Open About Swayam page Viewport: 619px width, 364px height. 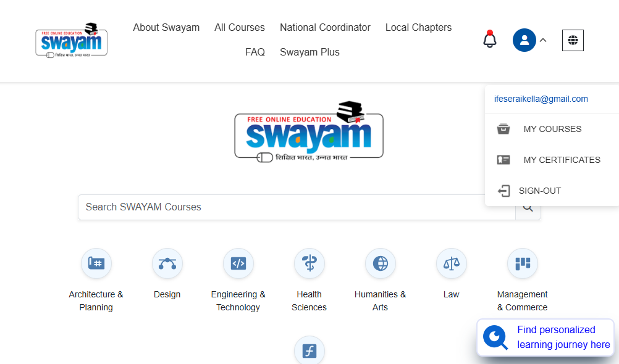pyautogui.click(x=166, y=27)
